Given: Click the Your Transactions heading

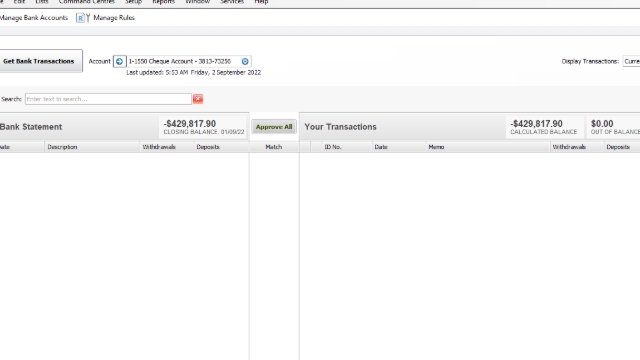Looking at the screenshot, I should tap(340, 127).
